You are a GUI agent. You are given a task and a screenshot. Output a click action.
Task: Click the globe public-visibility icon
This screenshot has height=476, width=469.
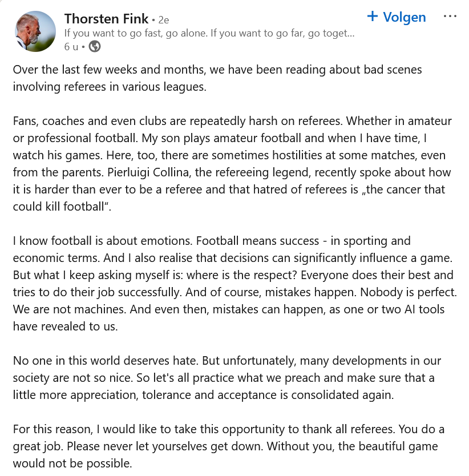tap(95, 46)
